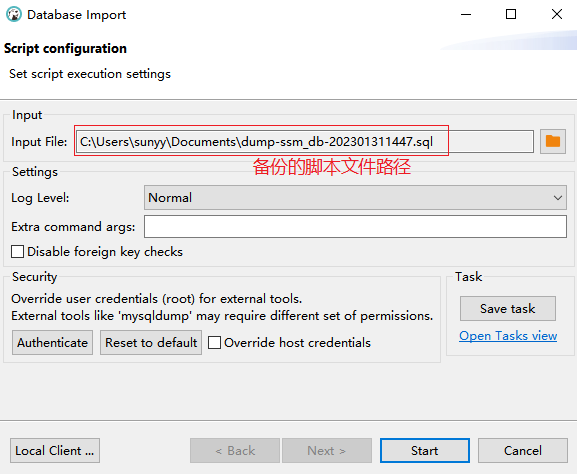577x474 pixels.
Task: Focus the Input File path field
Action: click(x=305, y=142)
